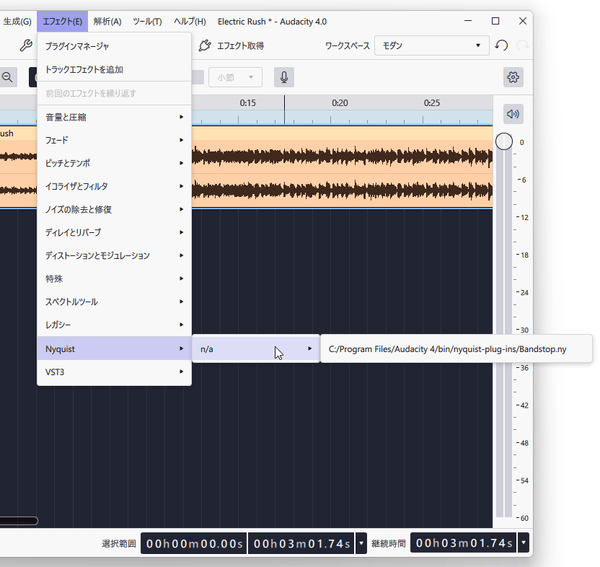Click the playhead marker on the timeline ruler

coord(284,109)
